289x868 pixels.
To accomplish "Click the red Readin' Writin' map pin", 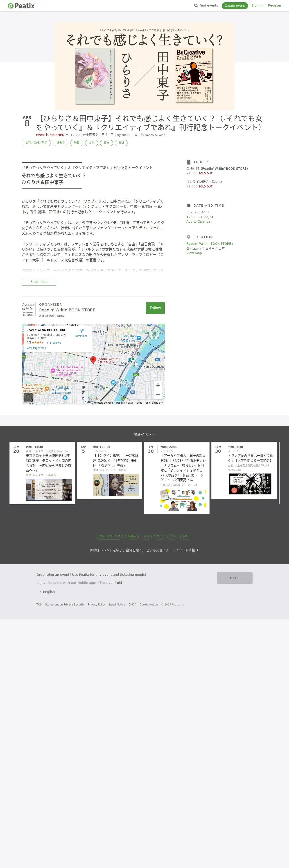I will (93, 360).
